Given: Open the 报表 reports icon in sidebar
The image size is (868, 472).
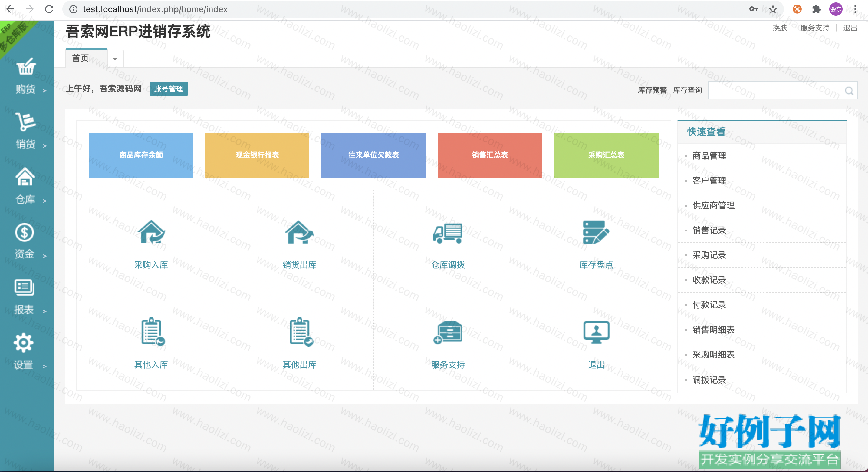Looking at the screenshot, I should pos(24,288).
